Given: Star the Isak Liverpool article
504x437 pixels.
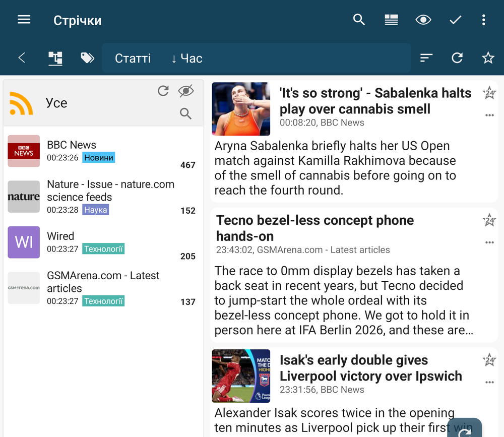Looking at the screenshot, I should (x=489, y=360).
